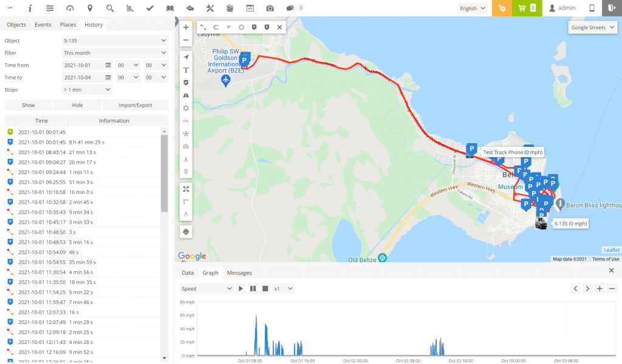Image resolution: width=622 pixels, height=364 pixels.
Task: Select the Graph tab
Action: click(x=210, y=273)
